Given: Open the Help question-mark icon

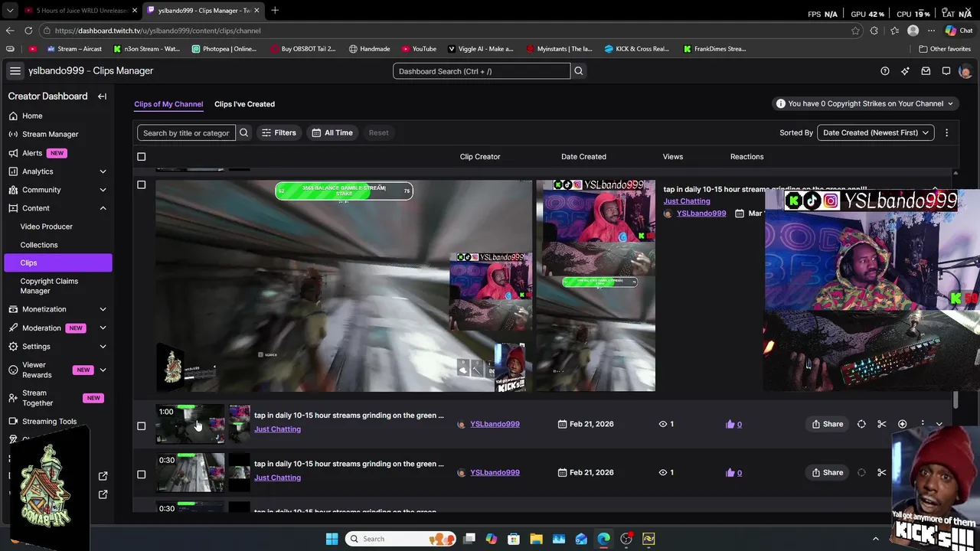Looking at the screenshot, I should 885,71.
